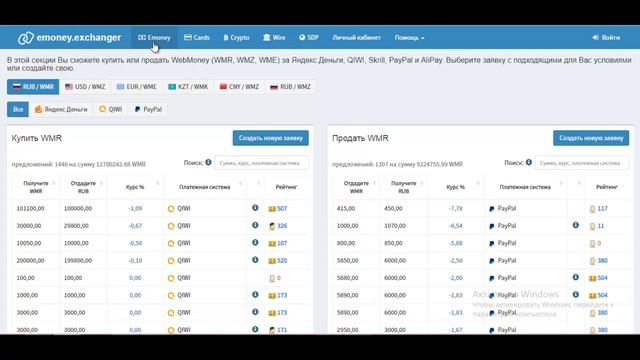
Task: Sort Купить table by Отдадите RUB
Action: coord(83,187)
